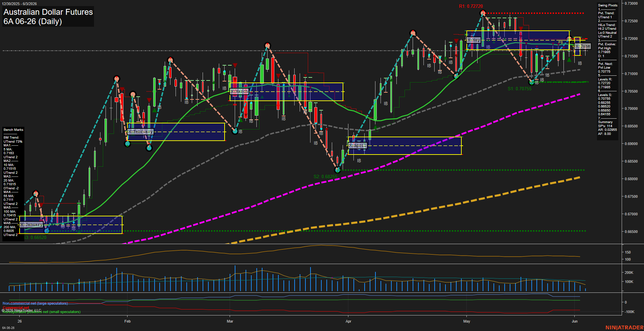Click the swing low pivot circle next to March IB label
The image size is (644, 331).
coord(235,131)
